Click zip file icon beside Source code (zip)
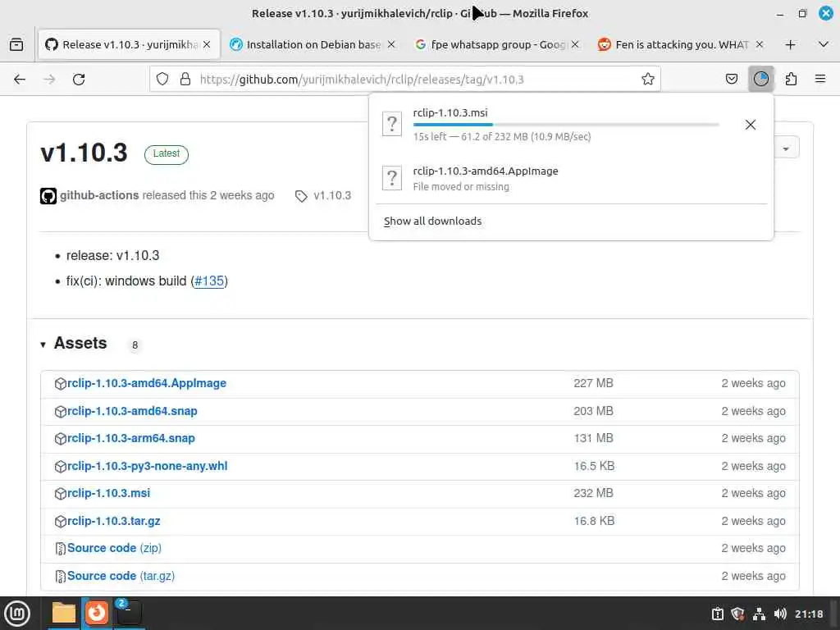The image size is (840, 630). click(x=61, y=549)
